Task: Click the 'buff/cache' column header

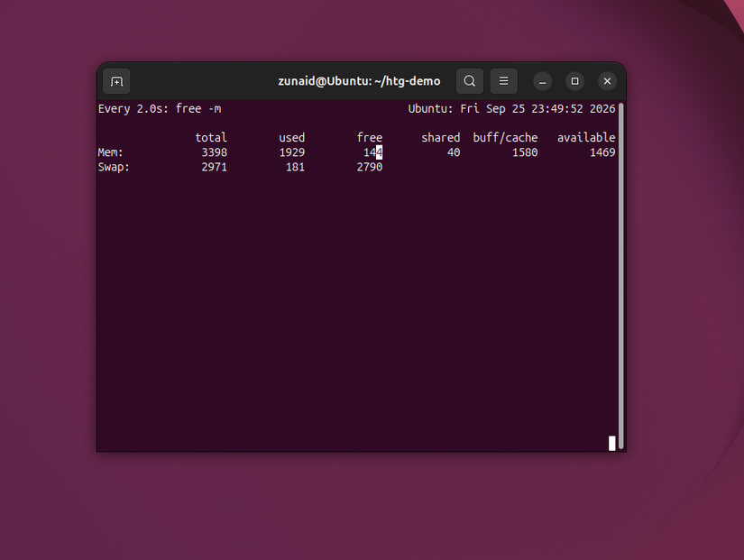Action: [505, 138]
